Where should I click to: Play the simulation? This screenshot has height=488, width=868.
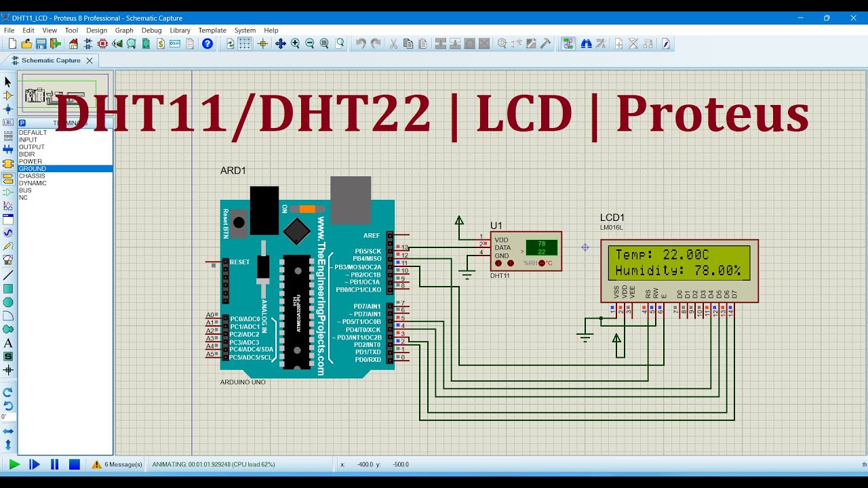pos(14,464)
